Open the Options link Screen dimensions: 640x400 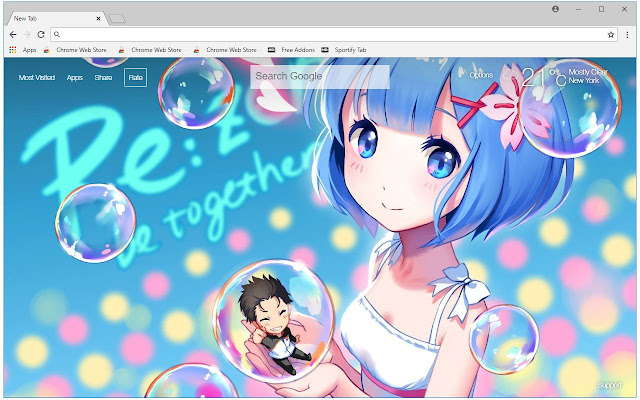tap(481, 75)
